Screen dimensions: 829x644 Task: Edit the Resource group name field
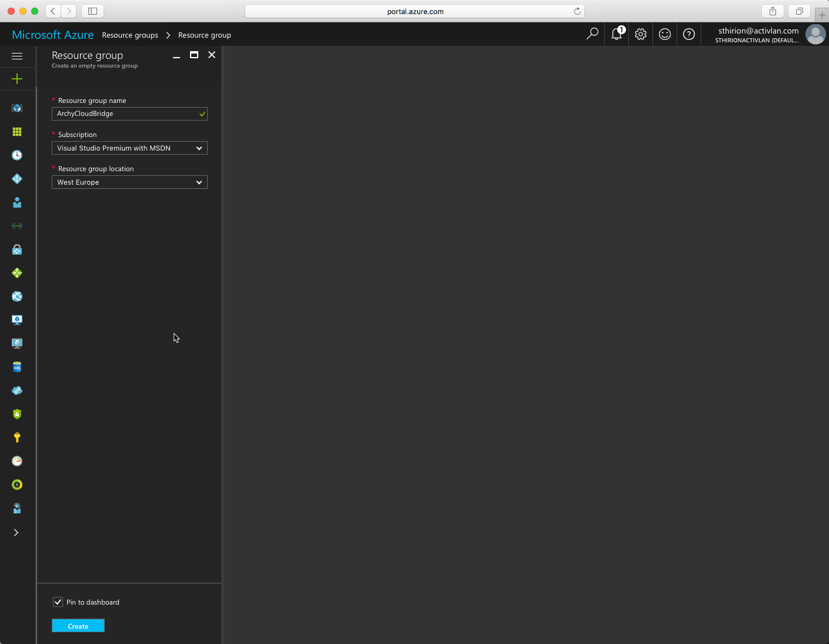point(129,114)
